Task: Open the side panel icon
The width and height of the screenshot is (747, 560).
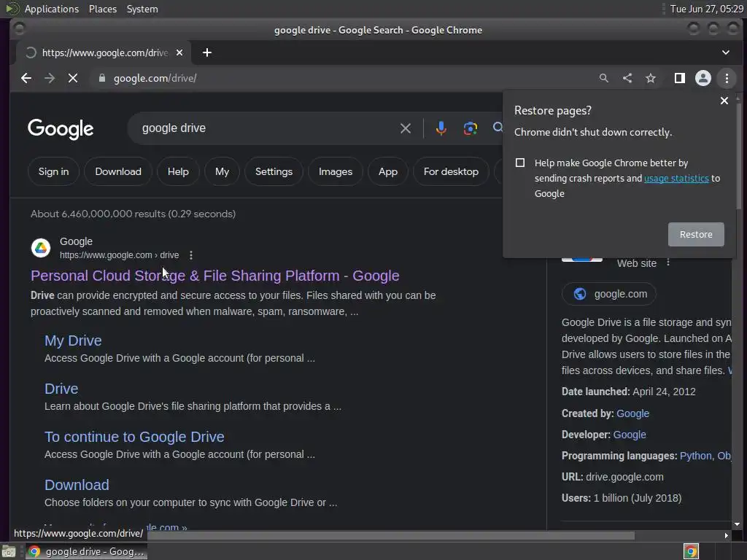Action: point(679,78)
